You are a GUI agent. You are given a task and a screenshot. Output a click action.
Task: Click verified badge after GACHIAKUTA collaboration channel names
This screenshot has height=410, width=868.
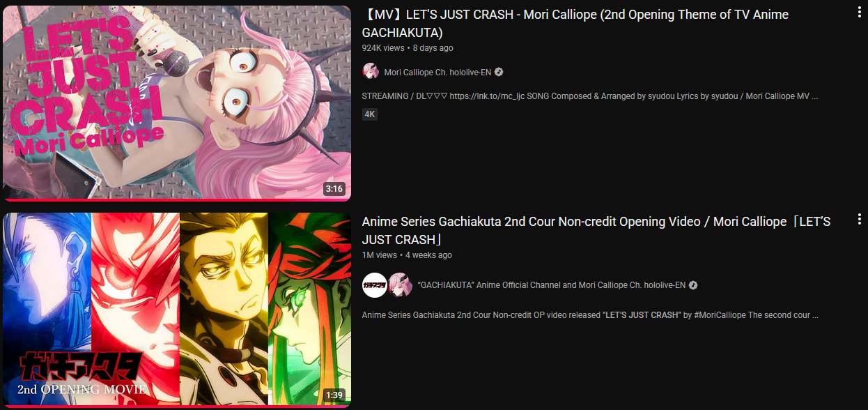click(693, 285)
